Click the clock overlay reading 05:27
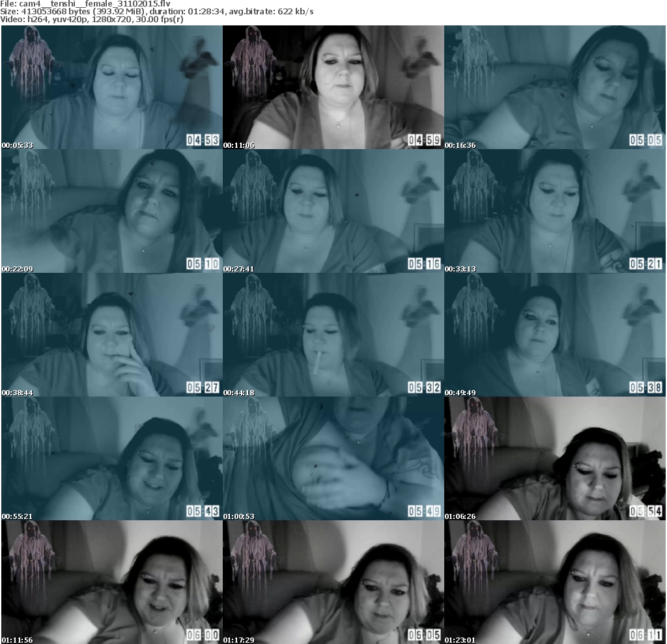Screen dimensions: 667x644 pos(203,387)
